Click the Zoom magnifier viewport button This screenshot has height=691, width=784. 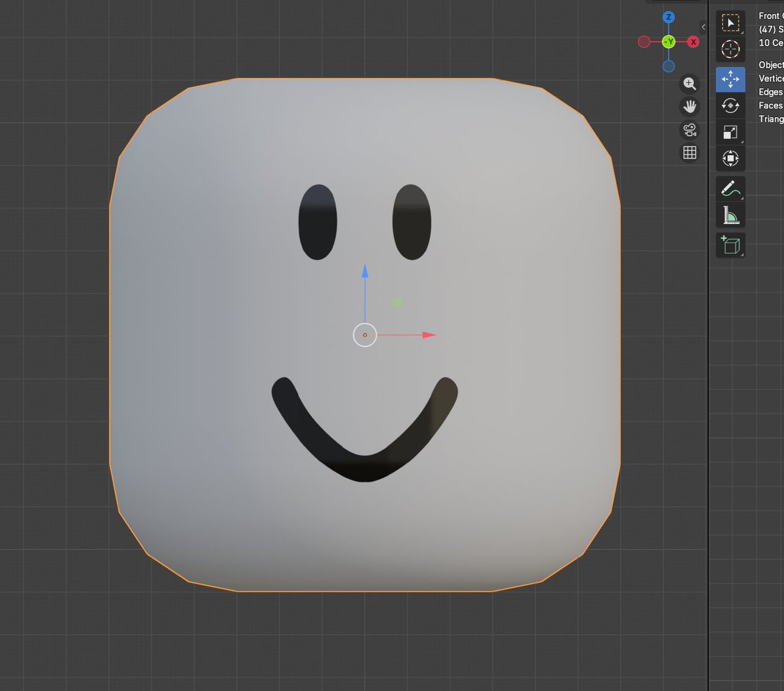[689, 84]
